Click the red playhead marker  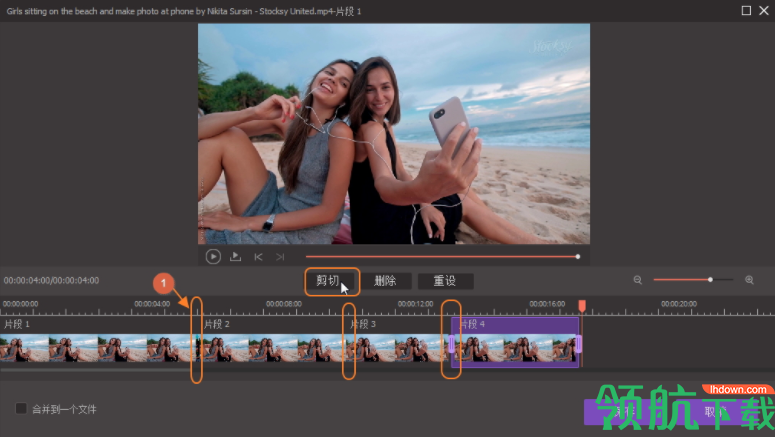pos(582,306)
